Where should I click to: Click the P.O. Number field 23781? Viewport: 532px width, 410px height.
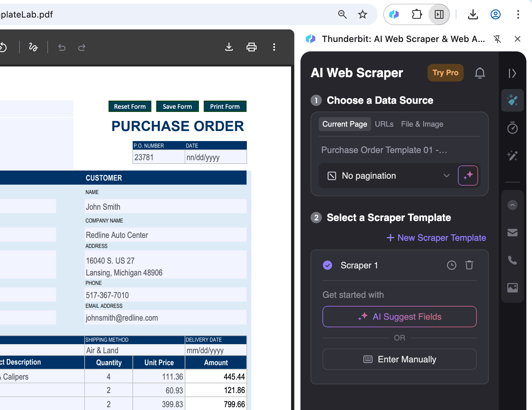159,157
